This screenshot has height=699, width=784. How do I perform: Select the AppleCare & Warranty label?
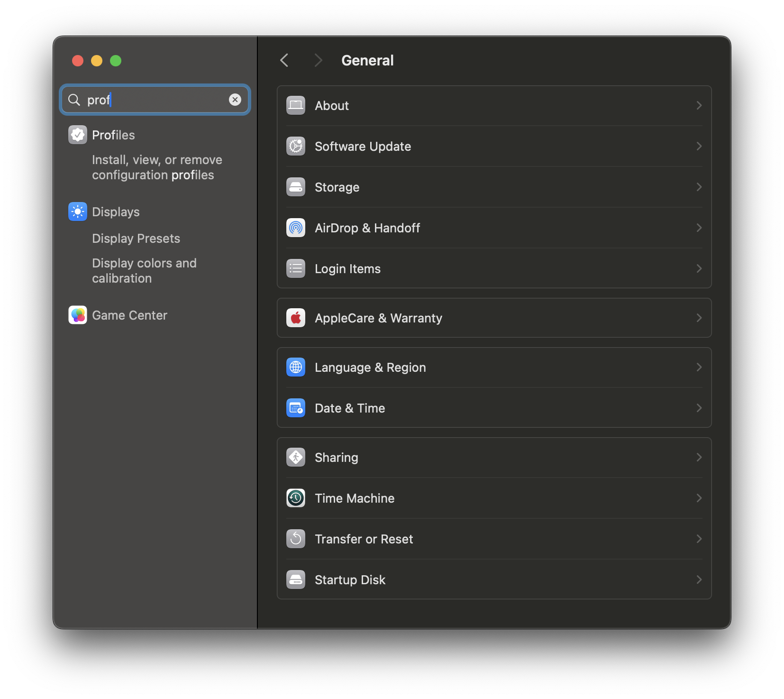coord(378,318)
